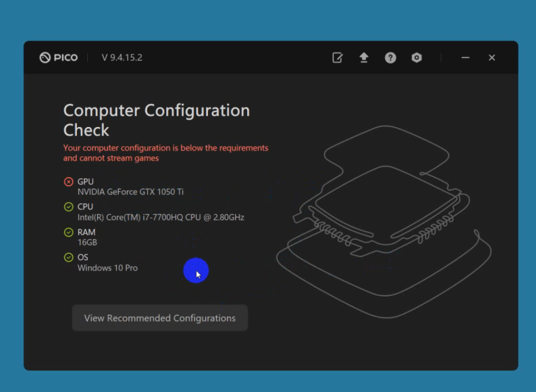The width and height of the screenshot is (536, 392).
Task: Minimize the PICO window
Action: (x=466, y=58)
